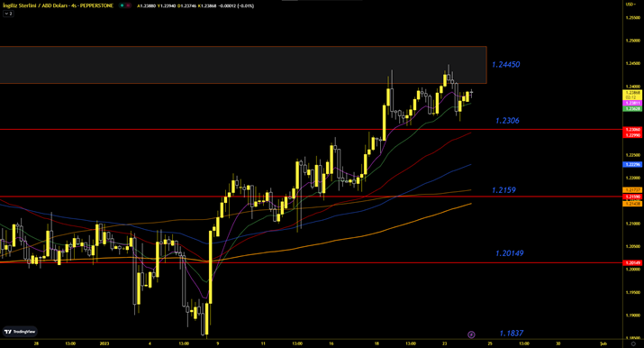644x348 pixels.
Task: Open the İngiliz Sterlini / ABD Doları symbol title
Action: pyautogui.click(x=58, y=5)
